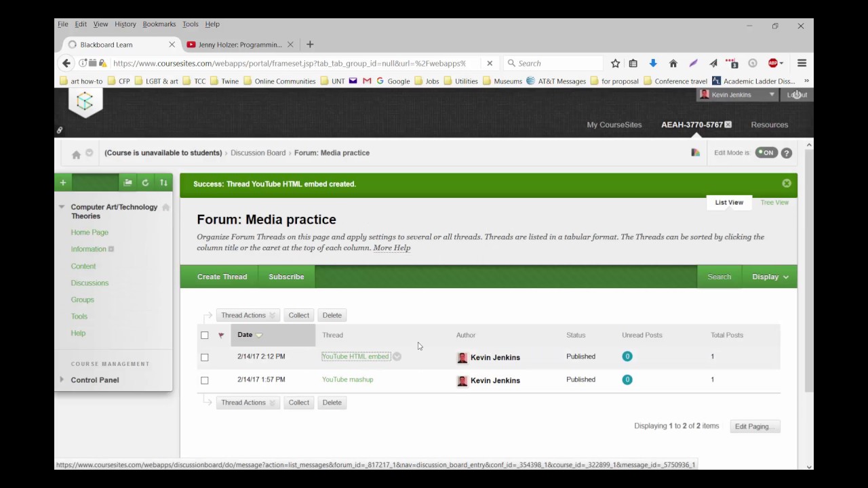Open the Firefox hamburger menu

(802, 63)
